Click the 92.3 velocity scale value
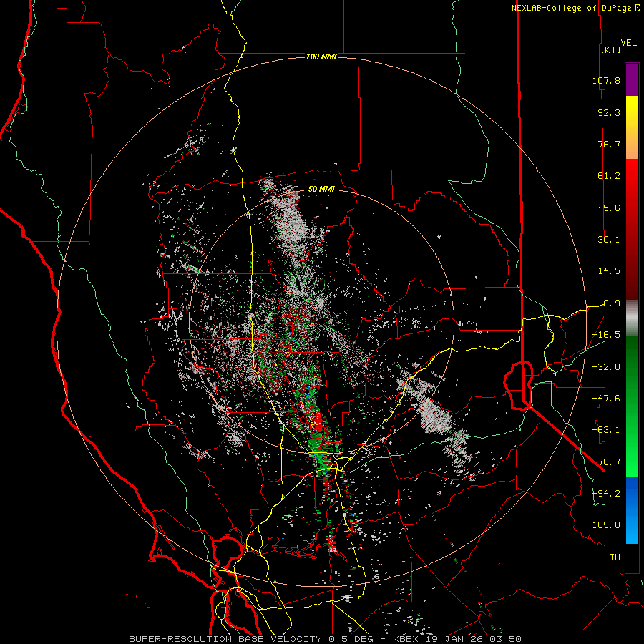This screenshot has height=644, width=644. point(609,112)
